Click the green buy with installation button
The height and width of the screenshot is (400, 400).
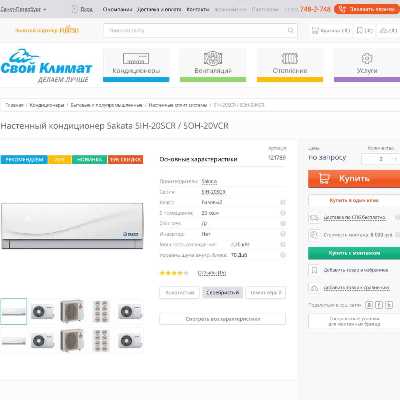(354, 253)
